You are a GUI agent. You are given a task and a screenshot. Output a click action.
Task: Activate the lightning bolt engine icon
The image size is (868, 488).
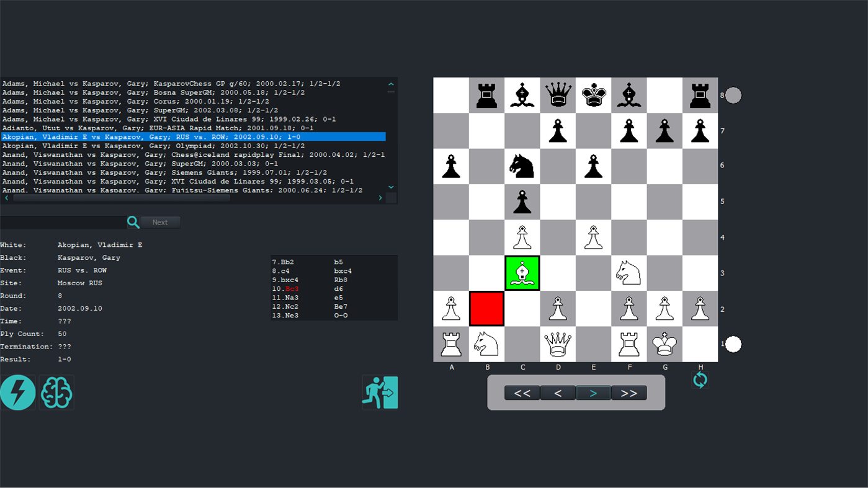tap(17, 393)
